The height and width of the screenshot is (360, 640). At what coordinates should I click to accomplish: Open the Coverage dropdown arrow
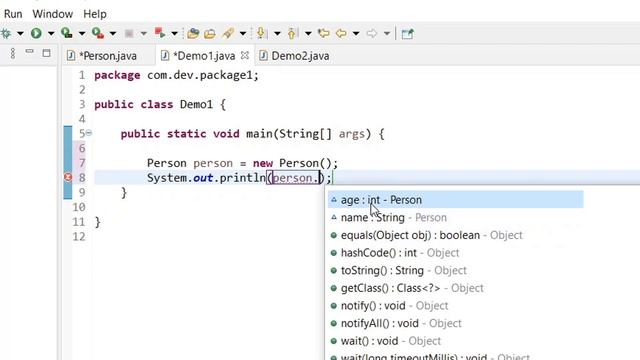82,33
